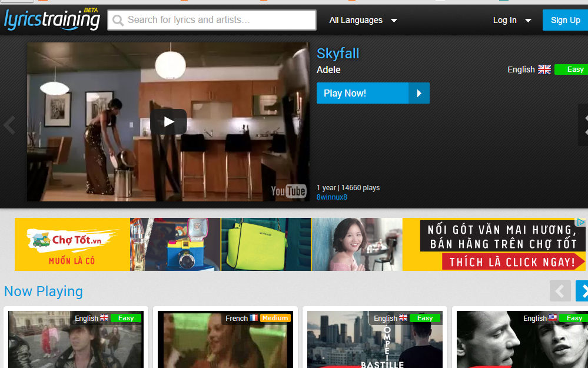The width and height of the screenshot is (588, 368).
Task: Click the AdChoices icon on the banner
Action: (580, 222)
